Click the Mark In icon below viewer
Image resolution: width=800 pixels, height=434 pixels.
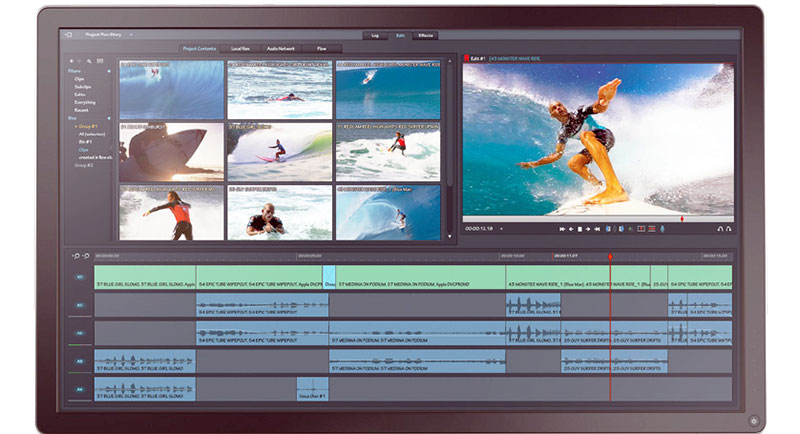pyautogui.click(x=608, y=229)
